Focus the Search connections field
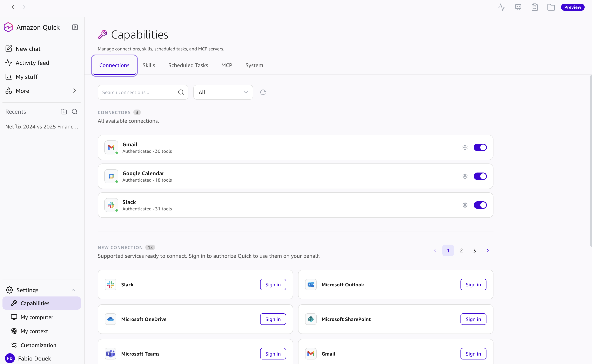 (x=143, y=92)
